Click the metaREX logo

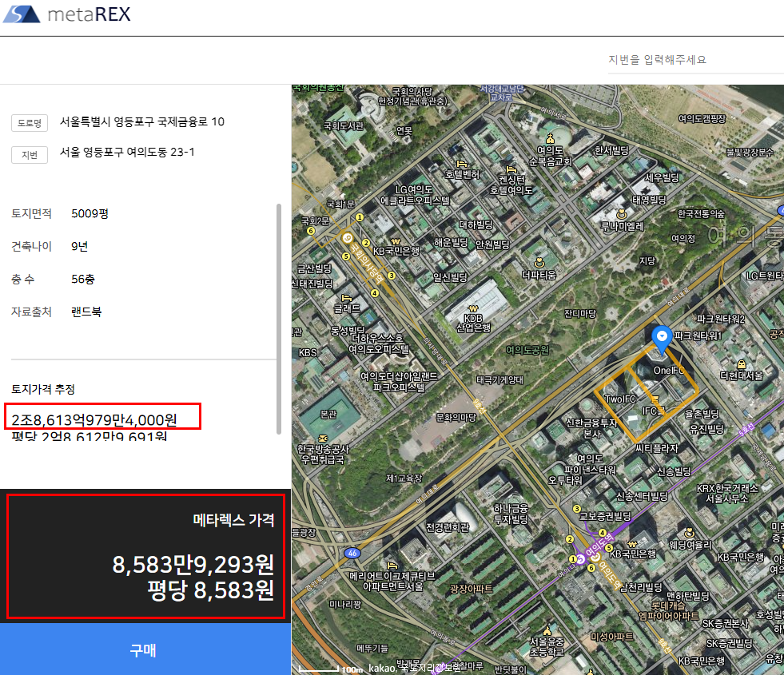pyautogui.click(x=66, y=14)
